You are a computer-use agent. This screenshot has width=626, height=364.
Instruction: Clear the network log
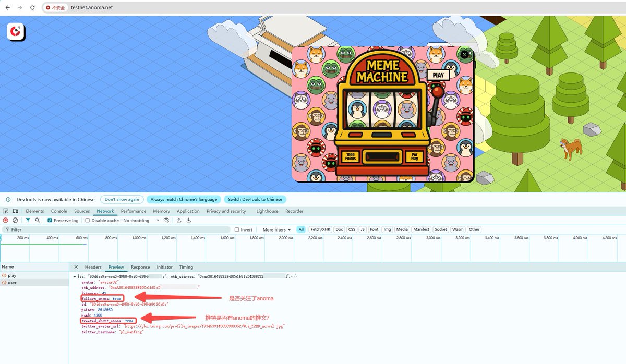pyautogui.click(x=15, y=221)
